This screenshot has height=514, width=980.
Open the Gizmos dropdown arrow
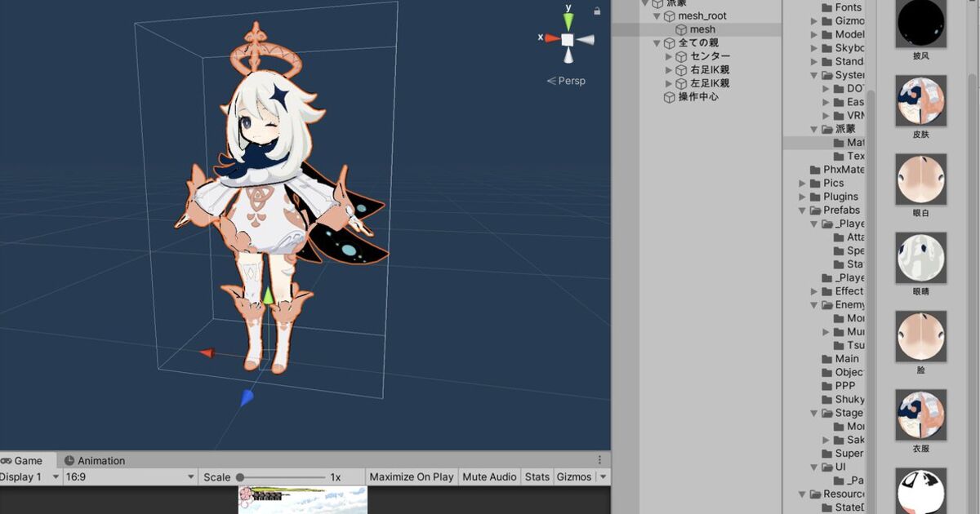[x=603, y=476]
